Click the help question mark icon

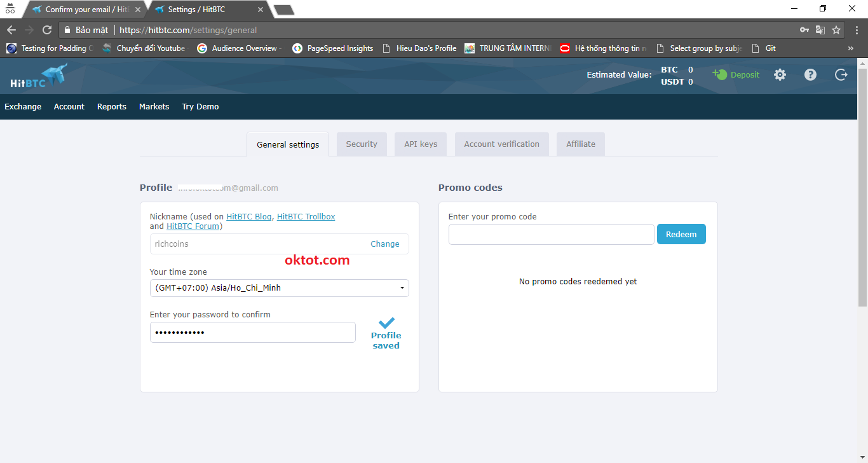pos(810,75)
